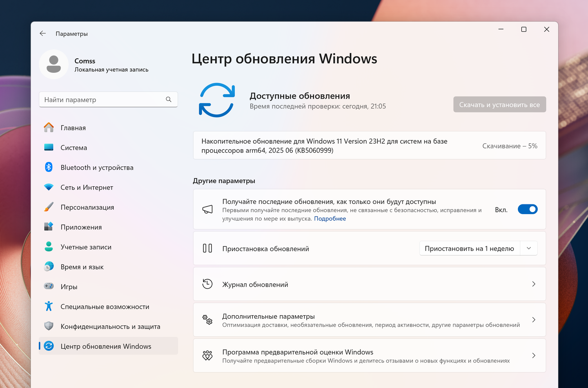588x388 pixels.
Task: Click the Время и язык globe clock icon
Action: coord(49,267)
